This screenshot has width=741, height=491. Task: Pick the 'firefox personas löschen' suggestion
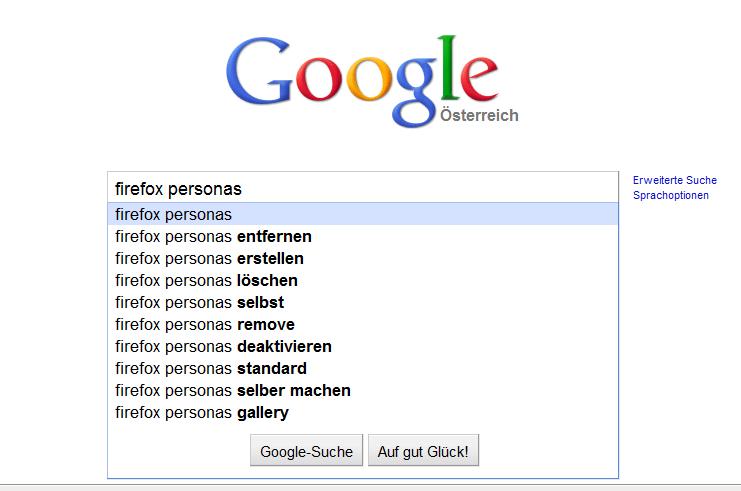tap(206, 280)
